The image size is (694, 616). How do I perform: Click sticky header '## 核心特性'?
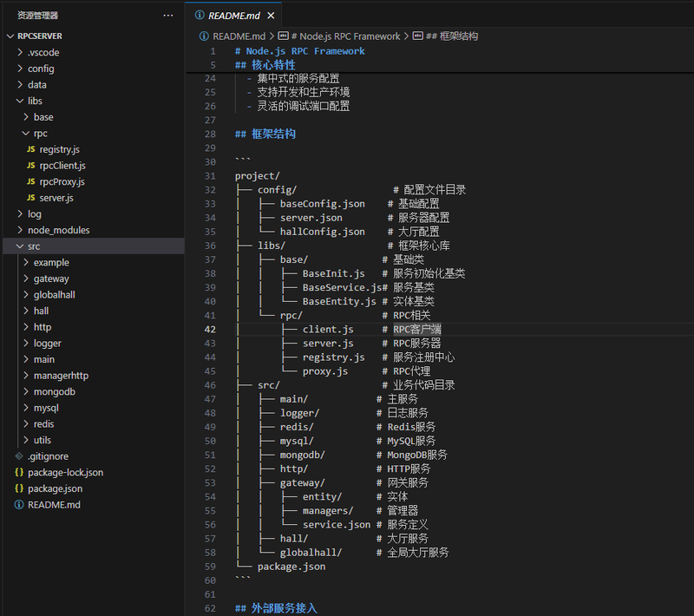[265, 65]
